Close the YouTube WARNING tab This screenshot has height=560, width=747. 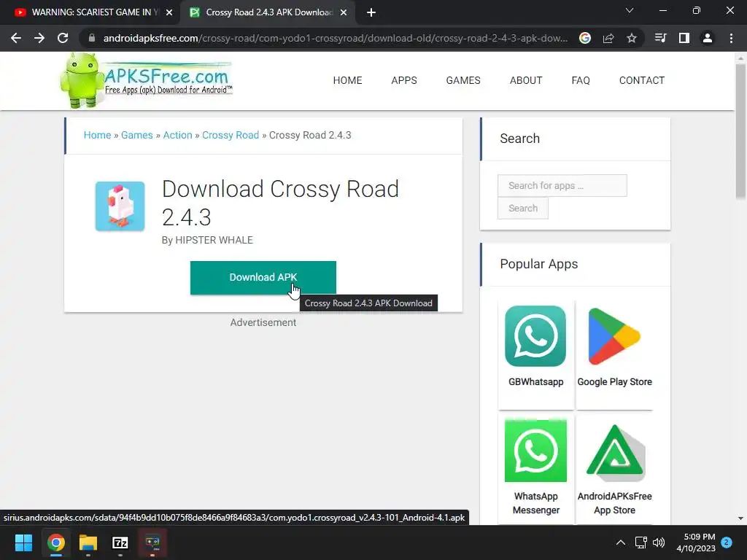169,12
